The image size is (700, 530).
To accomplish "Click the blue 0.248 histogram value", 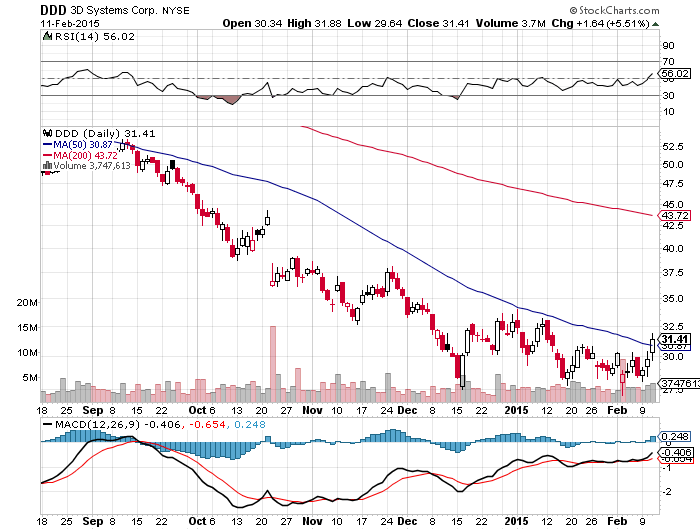I will pyautogui.click(x=250, y=424).
